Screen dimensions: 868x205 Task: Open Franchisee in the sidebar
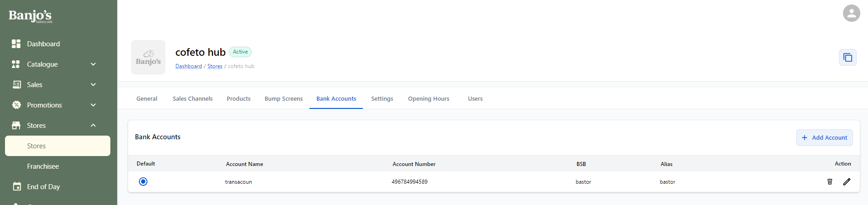(x=43, y=166)
